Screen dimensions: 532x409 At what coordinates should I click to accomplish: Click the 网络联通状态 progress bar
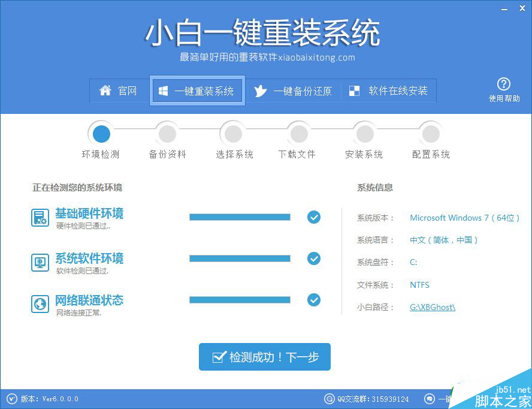click(x=240, y=300)
